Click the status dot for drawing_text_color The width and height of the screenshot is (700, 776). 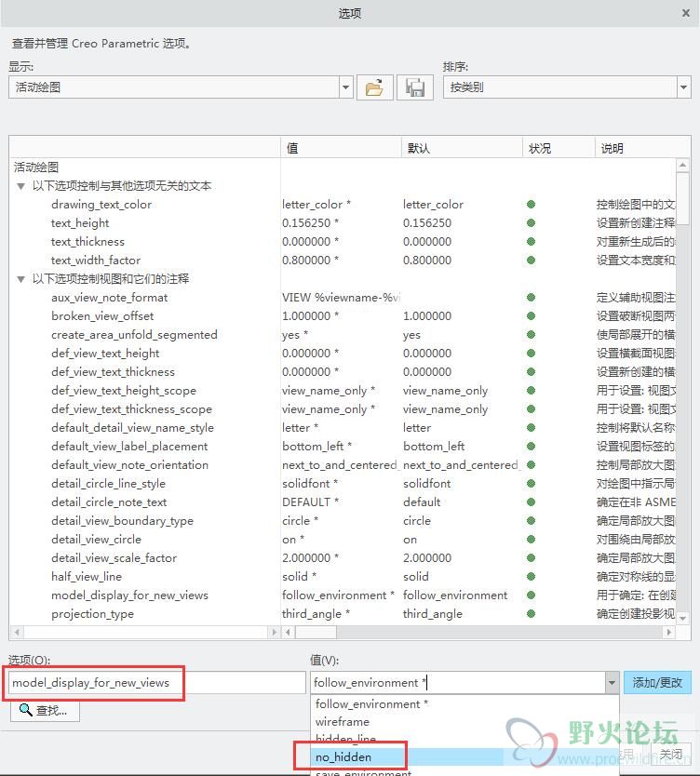[x=531, y=205]
